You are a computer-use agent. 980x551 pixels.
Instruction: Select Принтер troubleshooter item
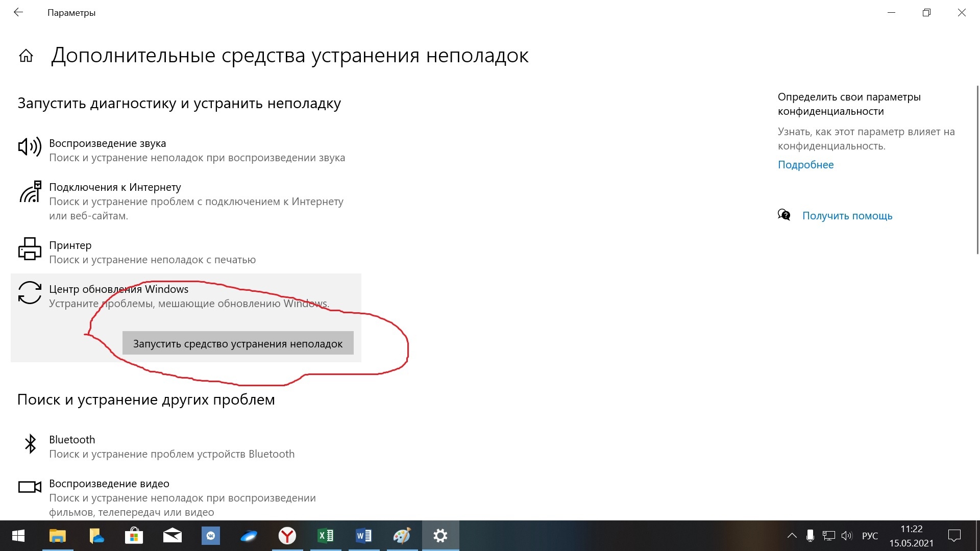186,252
